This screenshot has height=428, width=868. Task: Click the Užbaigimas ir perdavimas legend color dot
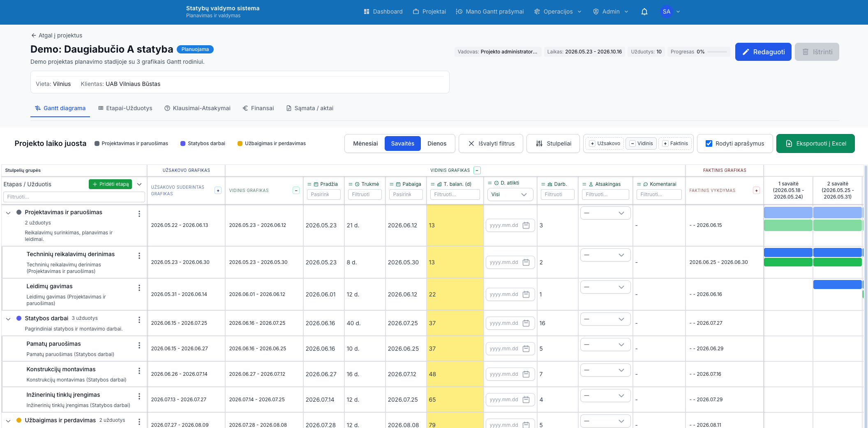point(240,143)
